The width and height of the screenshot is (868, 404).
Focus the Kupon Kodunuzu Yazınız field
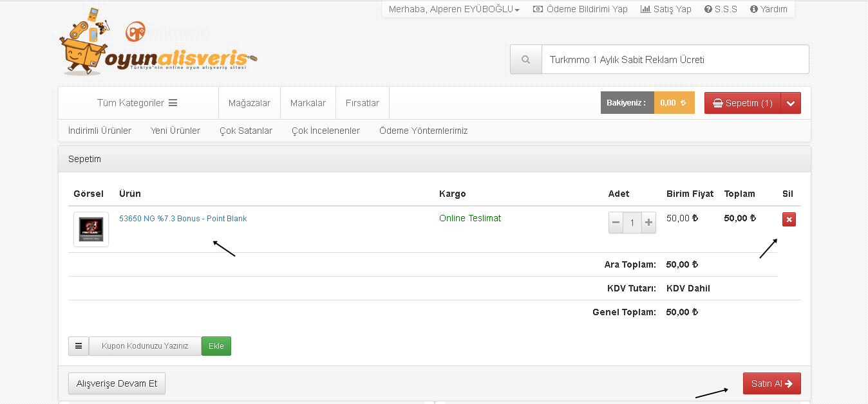(x=145, y=345)
